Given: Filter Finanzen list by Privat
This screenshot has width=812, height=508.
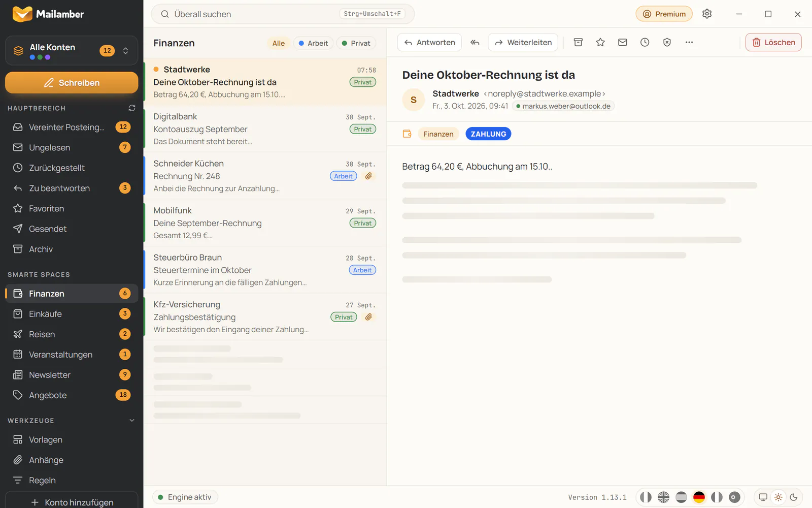Looking at the screenshot, I should tap(356, 43).
